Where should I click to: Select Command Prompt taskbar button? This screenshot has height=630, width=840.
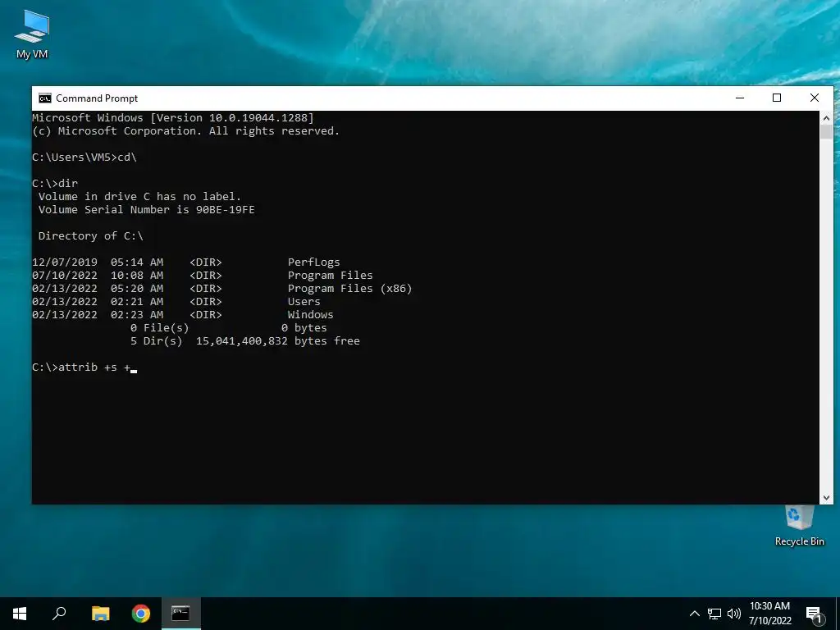pyautogui.click(x=181, y=614)
